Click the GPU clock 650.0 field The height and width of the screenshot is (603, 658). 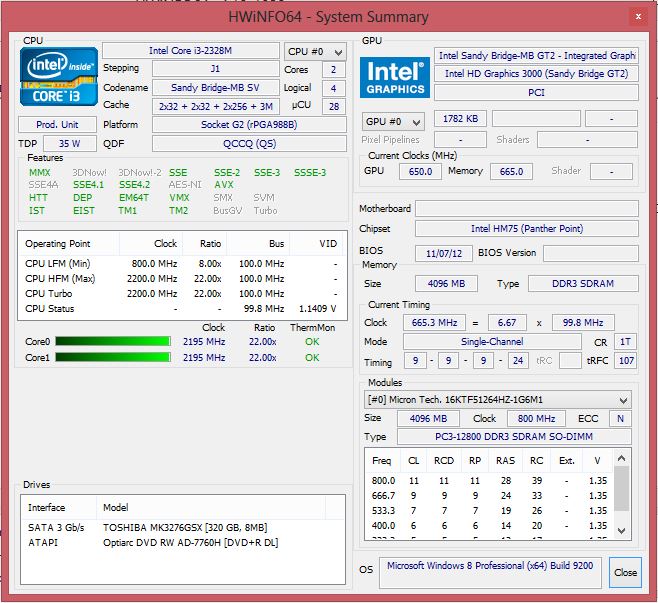point(420,172)
